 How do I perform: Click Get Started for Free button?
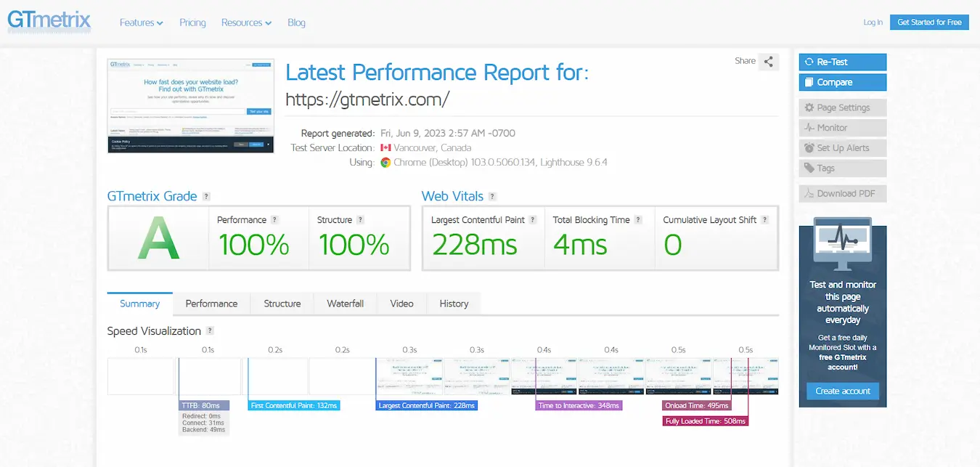click(929, 23)
